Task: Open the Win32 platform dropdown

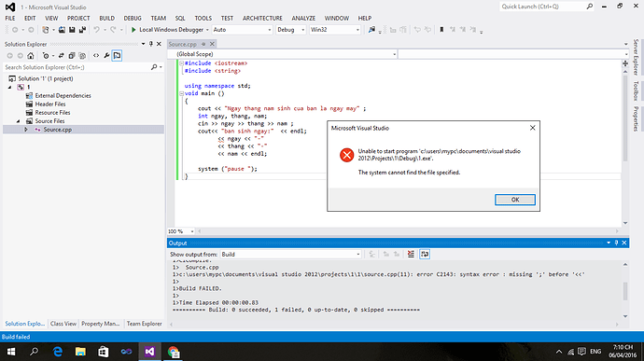Action: tap(335, 30)
